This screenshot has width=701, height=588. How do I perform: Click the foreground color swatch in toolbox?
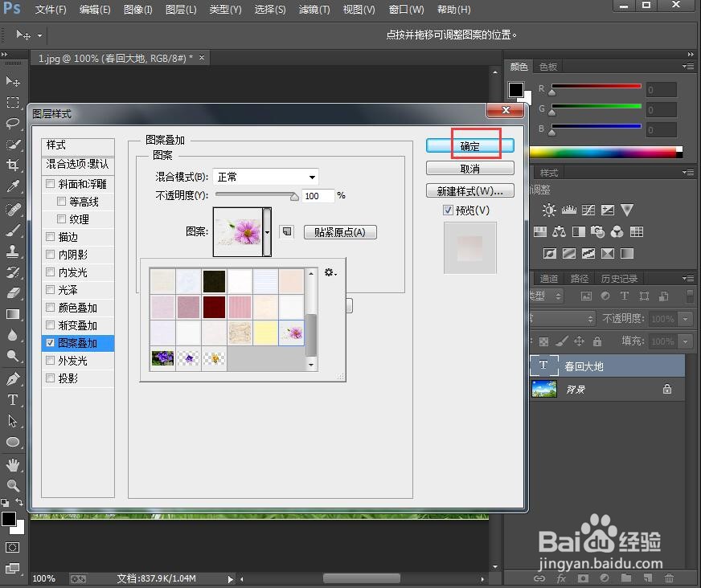click(x=9, y=519)
